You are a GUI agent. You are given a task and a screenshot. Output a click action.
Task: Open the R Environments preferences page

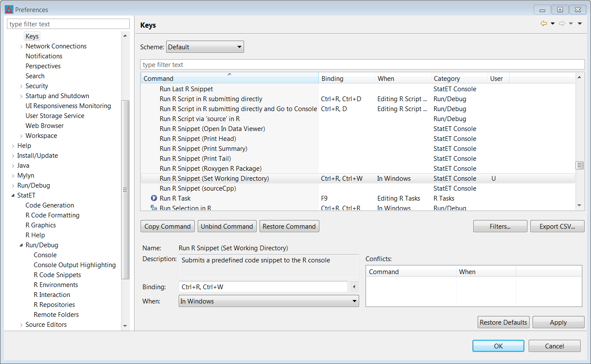tap(56, 285)
